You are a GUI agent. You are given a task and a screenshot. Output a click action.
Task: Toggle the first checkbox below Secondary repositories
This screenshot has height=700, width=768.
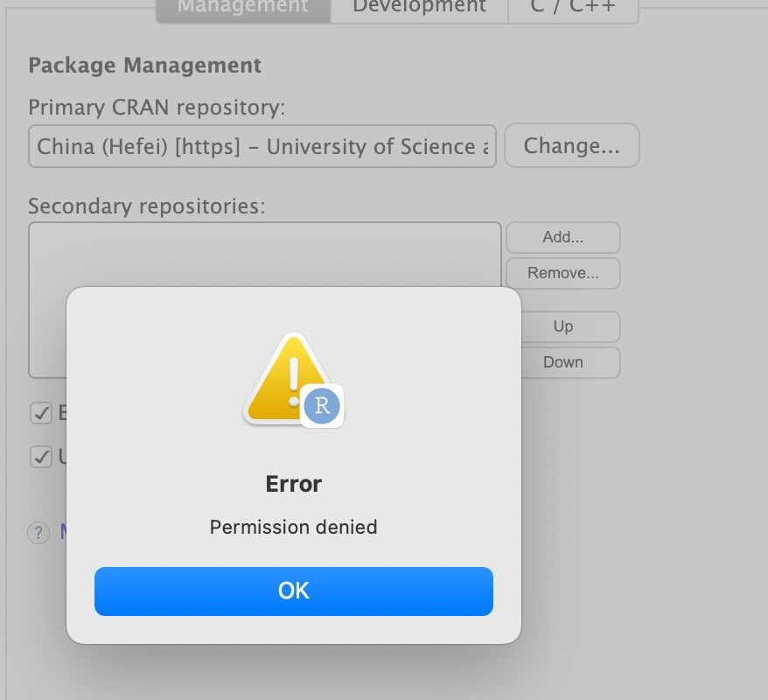point(40,413)
